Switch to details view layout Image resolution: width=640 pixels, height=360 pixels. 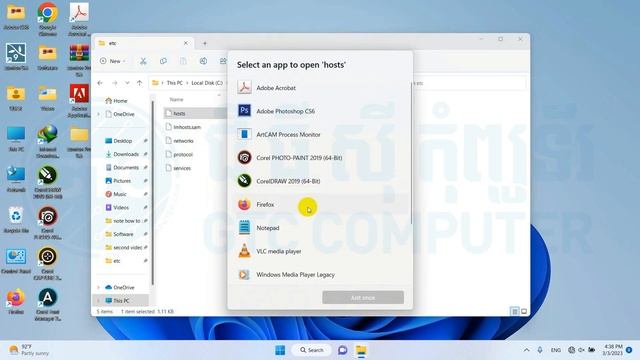point(515,311)
